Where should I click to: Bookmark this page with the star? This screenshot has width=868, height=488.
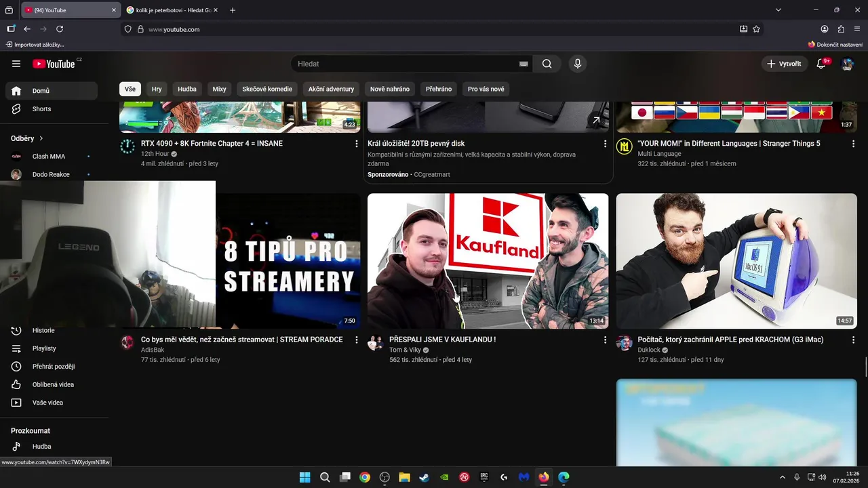coord(756,29)
